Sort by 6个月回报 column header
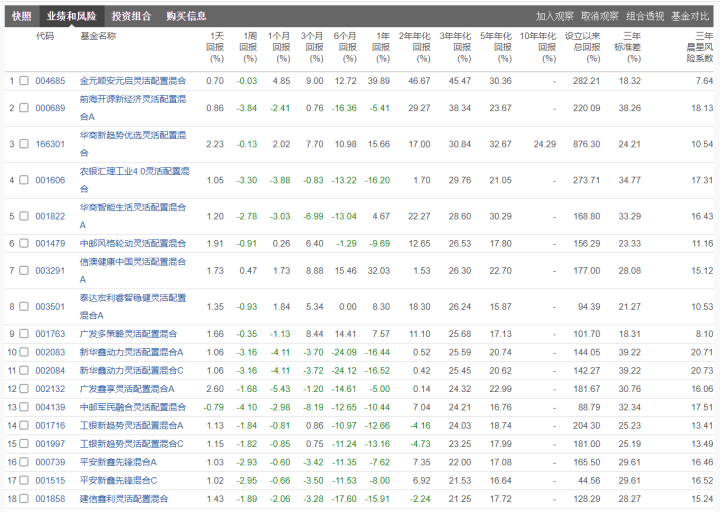Image resolution: width=720 pixels, height=512 pixels. tap(345, 47)
